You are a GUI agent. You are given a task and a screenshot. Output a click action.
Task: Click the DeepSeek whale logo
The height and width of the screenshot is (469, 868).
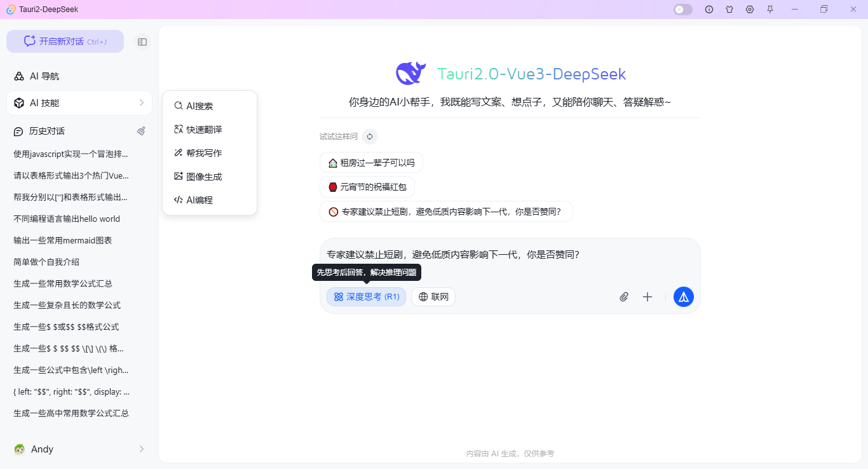[x=411, y=74]
